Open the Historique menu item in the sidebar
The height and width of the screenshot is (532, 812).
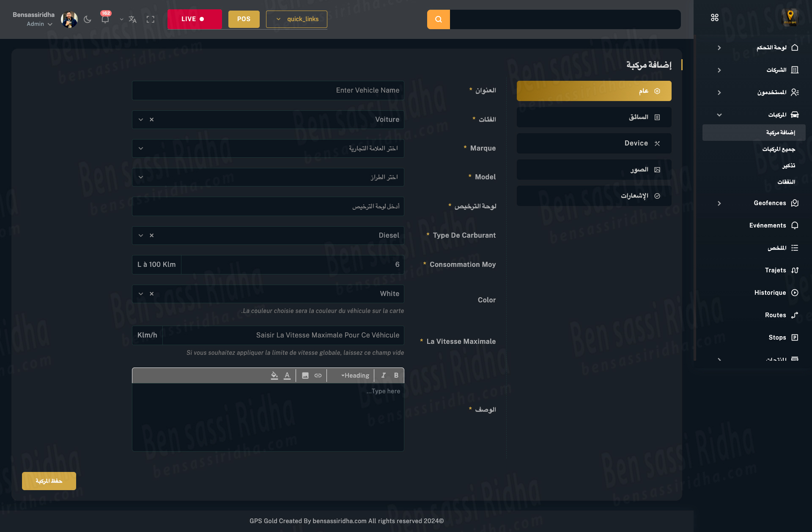(x=770, y=293)
